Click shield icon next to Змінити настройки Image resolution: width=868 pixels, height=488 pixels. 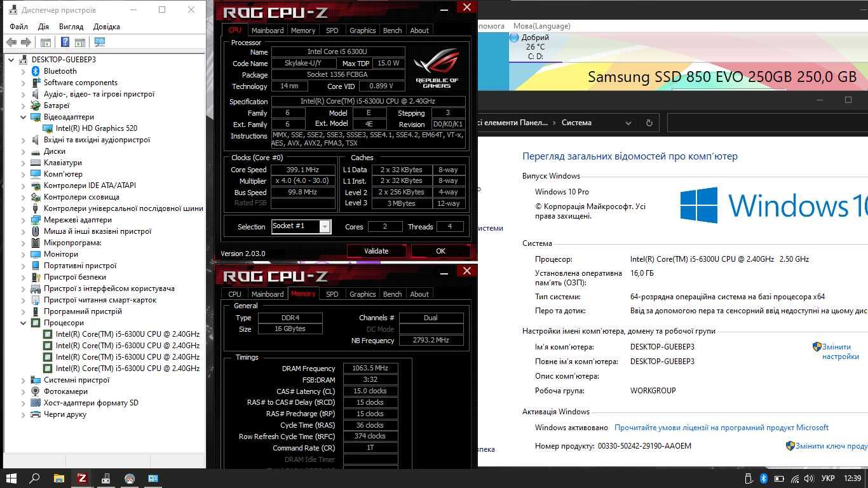[x=817, y=347]
